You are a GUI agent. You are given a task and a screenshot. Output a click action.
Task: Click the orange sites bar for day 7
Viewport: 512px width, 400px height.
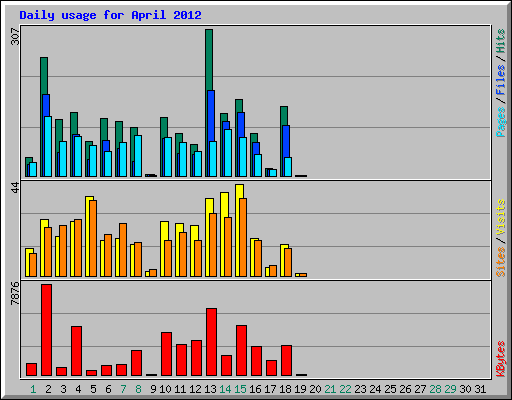[123, 250]
